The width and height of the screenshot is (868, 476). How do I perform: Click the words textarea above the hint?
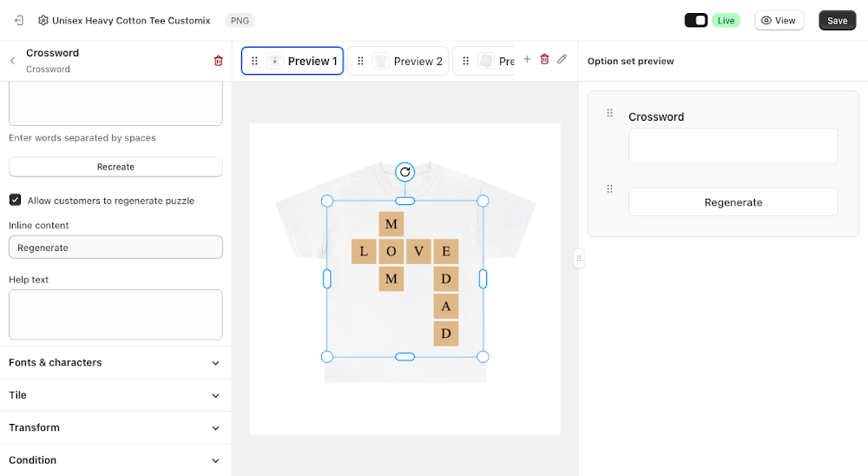[x=115, y=104]
